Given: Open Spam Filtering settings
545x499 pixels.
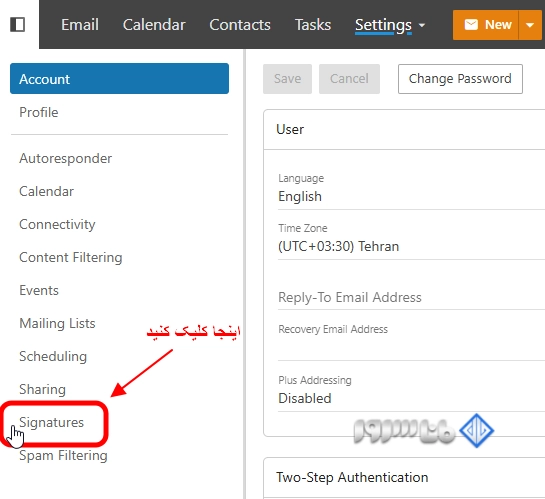Looking at the screenshot, I should 63,455.
